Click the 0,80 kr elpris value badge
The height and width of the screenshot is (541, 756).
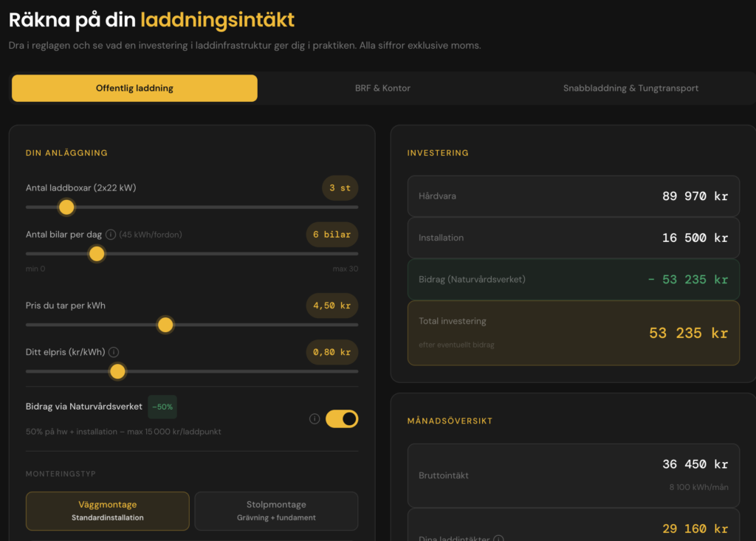coord(331,352)
